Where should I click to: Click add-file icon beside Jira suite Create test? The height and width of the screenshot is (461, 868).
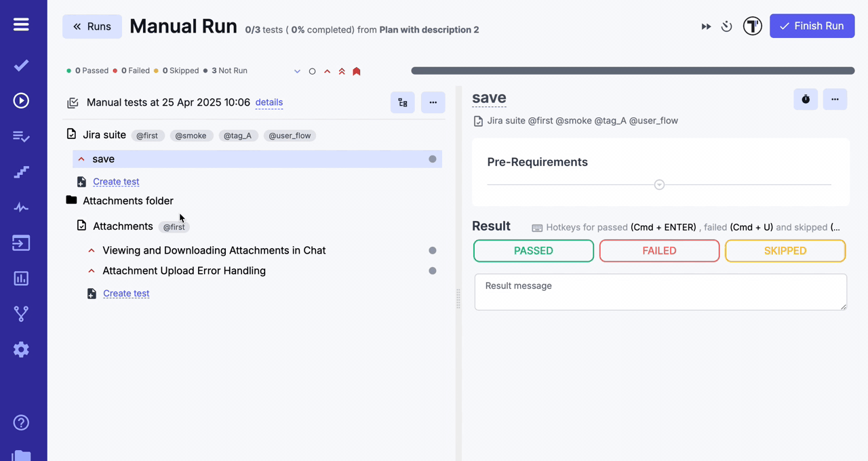[81, 182]
